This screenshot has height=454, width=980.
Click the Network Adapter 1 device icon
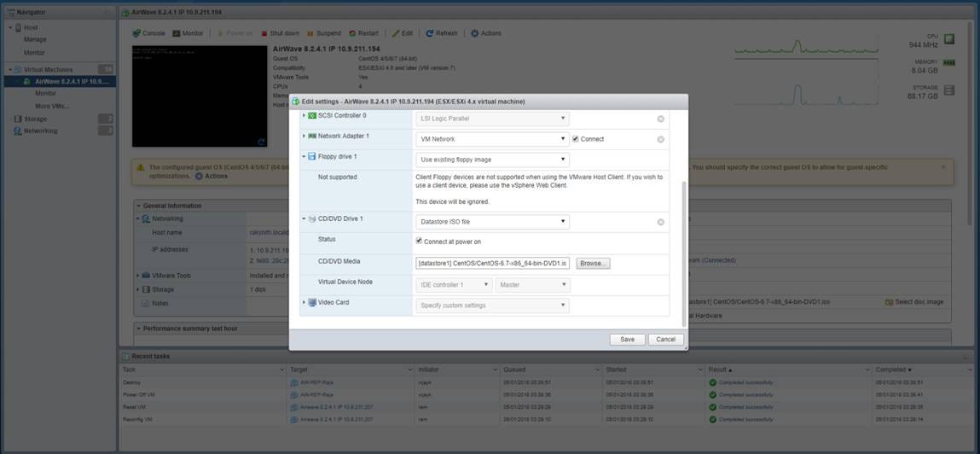312,136
